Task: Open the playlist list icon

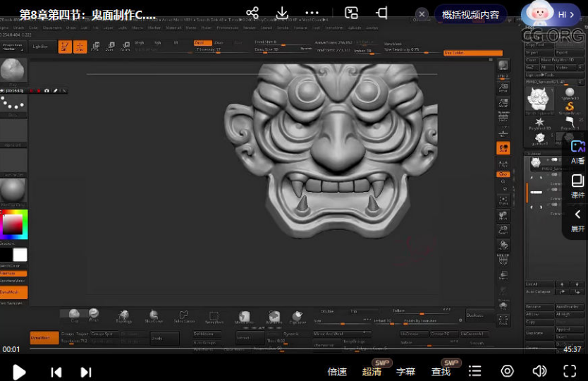Action: click(474, 372)
